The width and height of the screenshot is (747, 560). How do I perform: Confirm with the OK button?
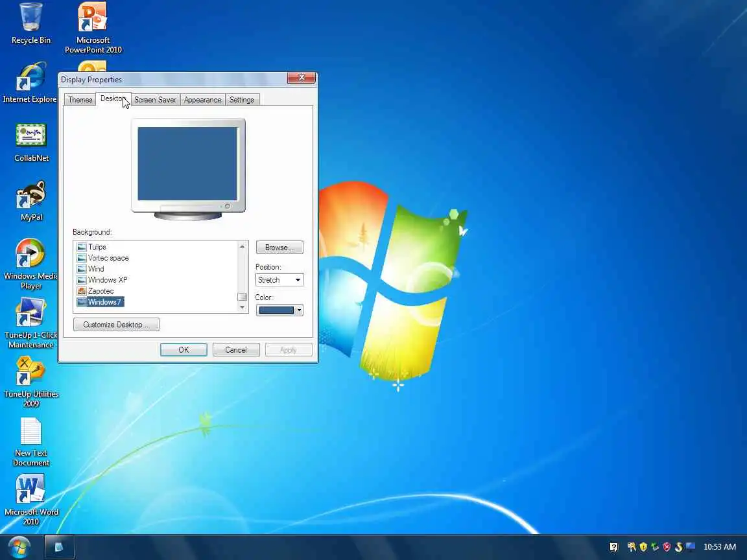point(184,350)
